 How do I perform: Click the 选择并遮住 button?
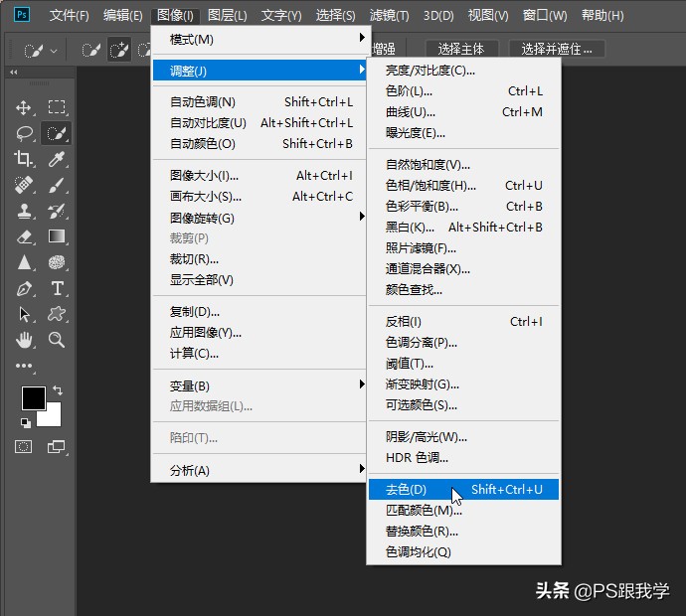point(557,49)
